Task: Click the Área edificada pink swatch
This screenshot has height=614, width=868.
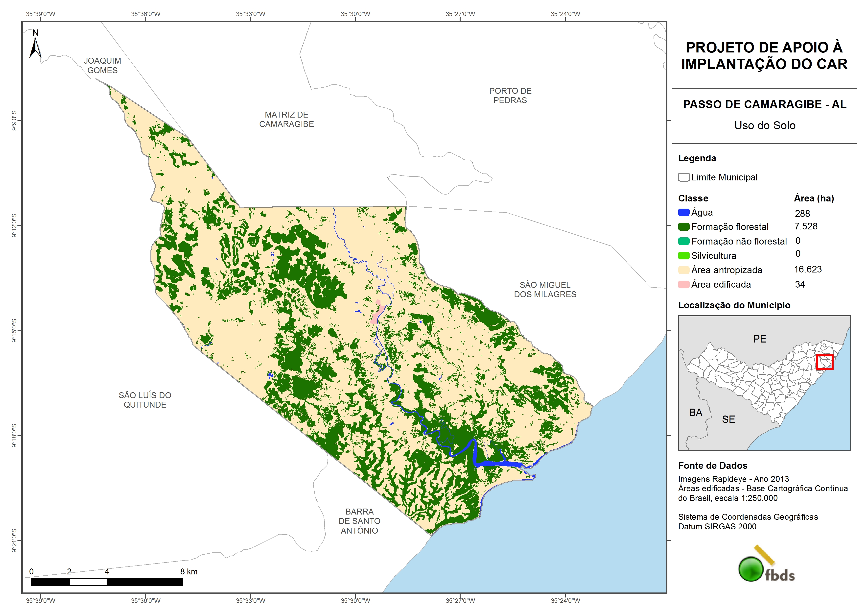Action: click(683, 285)
